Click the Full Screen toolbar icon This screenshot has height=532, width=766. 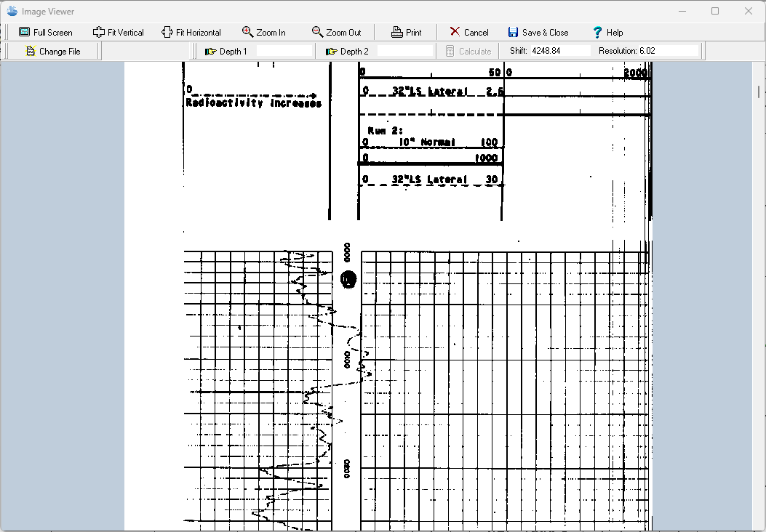coord(45,32)
